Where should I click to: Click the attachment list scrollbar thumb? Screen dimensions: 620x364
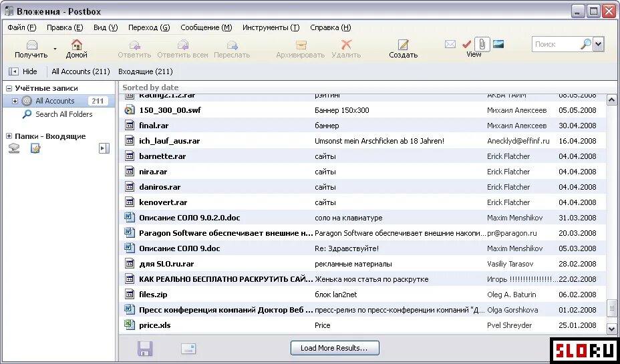pos(611,309)
